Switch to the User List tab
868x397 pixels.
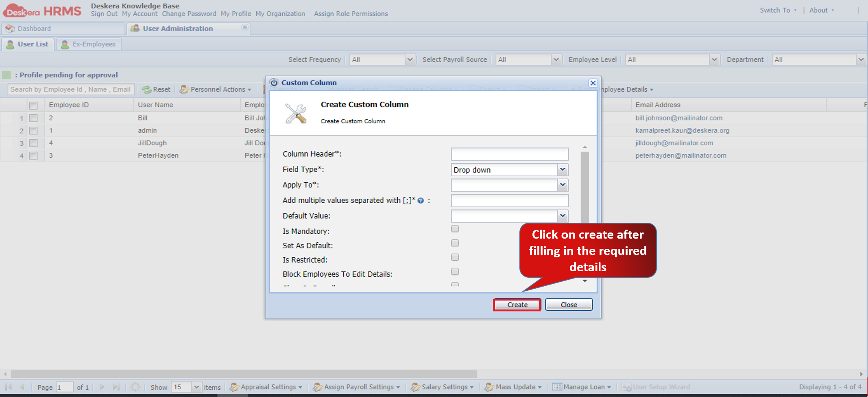click(28, 44)
